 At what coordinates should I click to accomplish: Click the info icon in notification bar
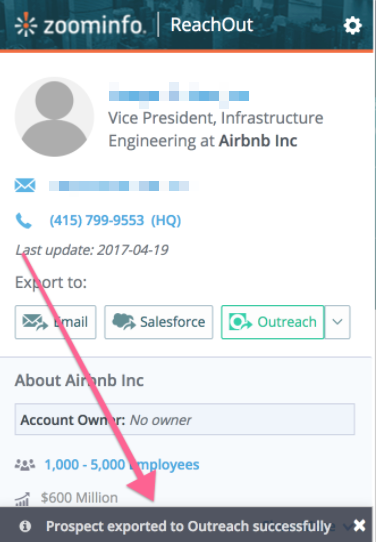tap(25, 526)
